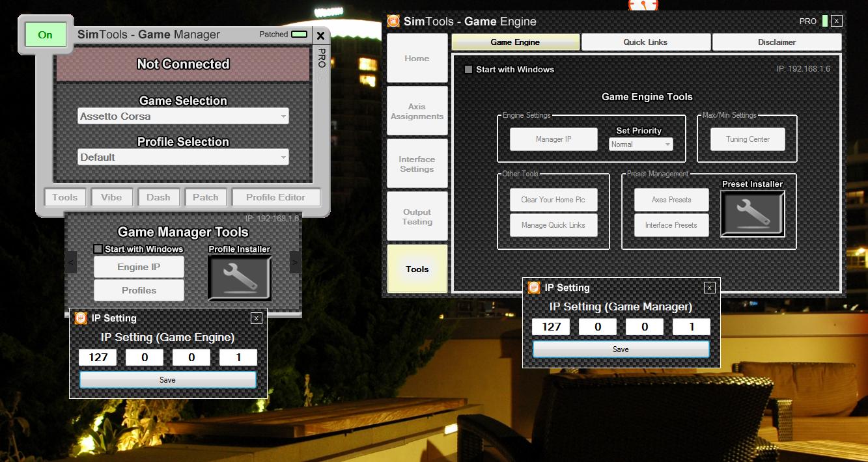Viewport: 868px width, 462px height.
Task: Switch to the Disclaimer tab
Action: tap(777, 42)
